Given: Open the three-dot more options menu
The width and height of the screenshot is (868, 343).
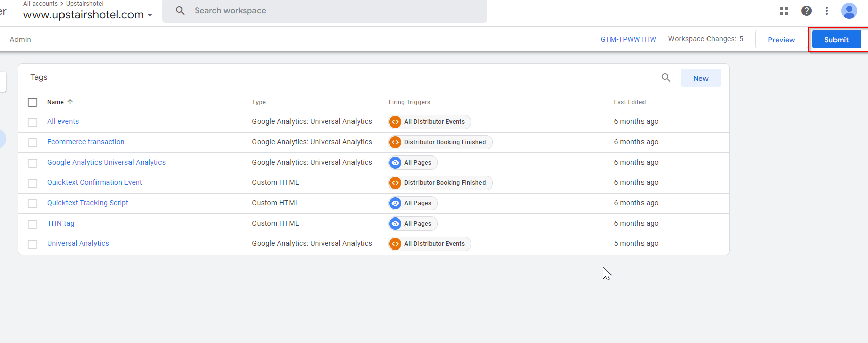Looking at the screenshot, I should coord(827,11).
